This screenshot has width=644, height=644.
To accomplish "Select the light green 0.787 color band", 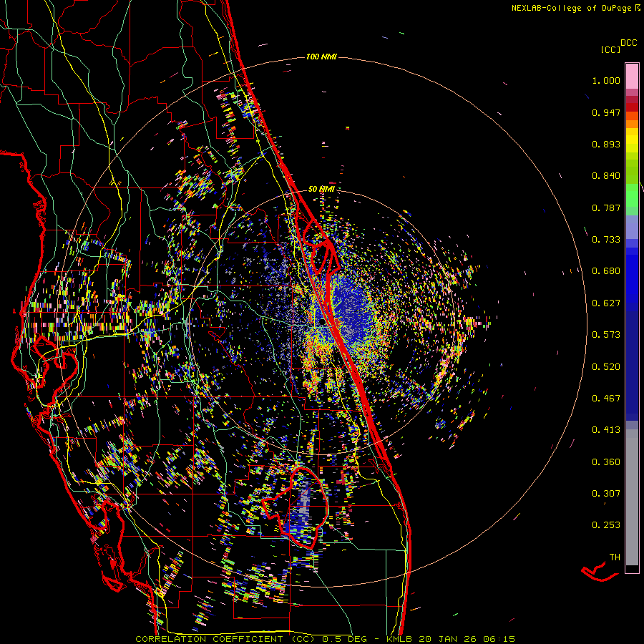I will 632,200.
